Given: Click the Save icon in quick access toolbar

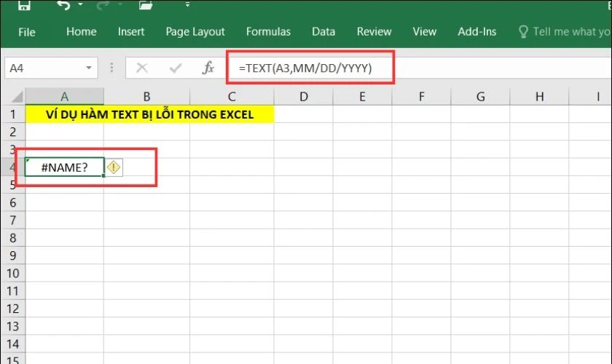Looking at the screenshot, I should point(24,4).
